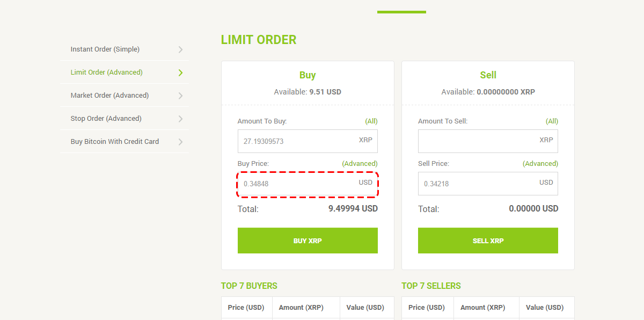Image resolution: width=644 pixels, height=320 pixels.
Task: Focus the Amount To Sell XRP field
Action: pyautogui.click(x=488, y=141)
